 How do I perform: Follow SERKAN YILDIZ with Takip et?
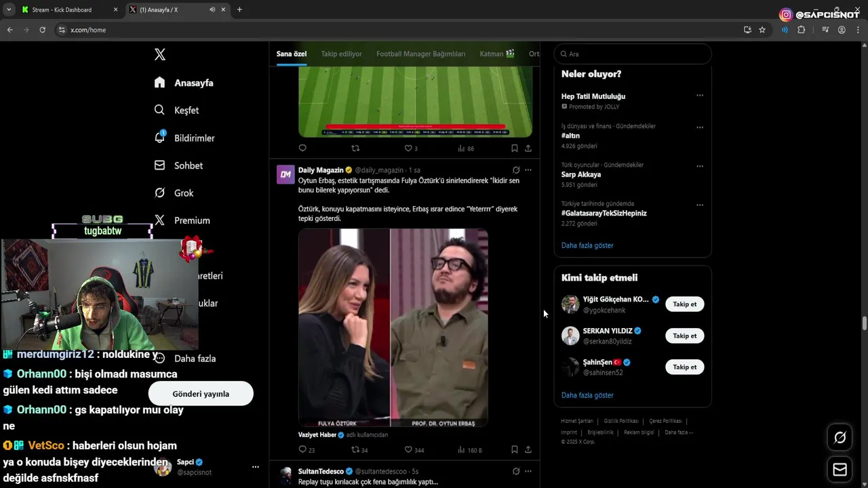(x=684, y=335)
